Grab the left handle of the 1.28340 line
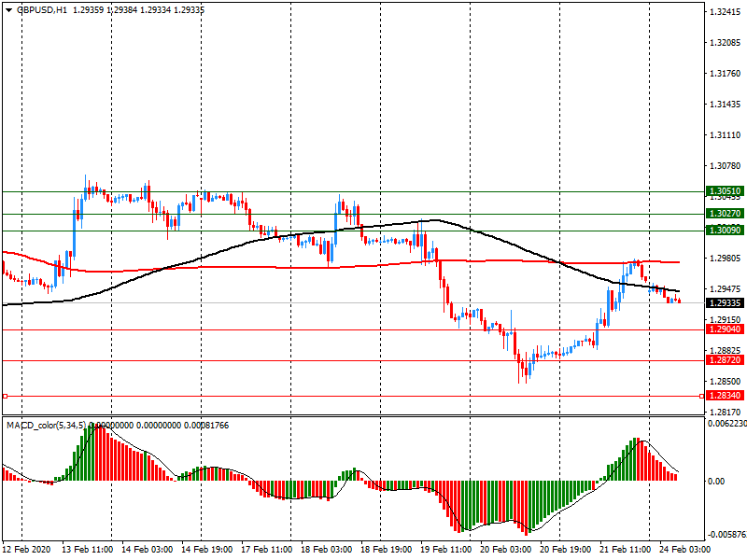 (6, 396)
